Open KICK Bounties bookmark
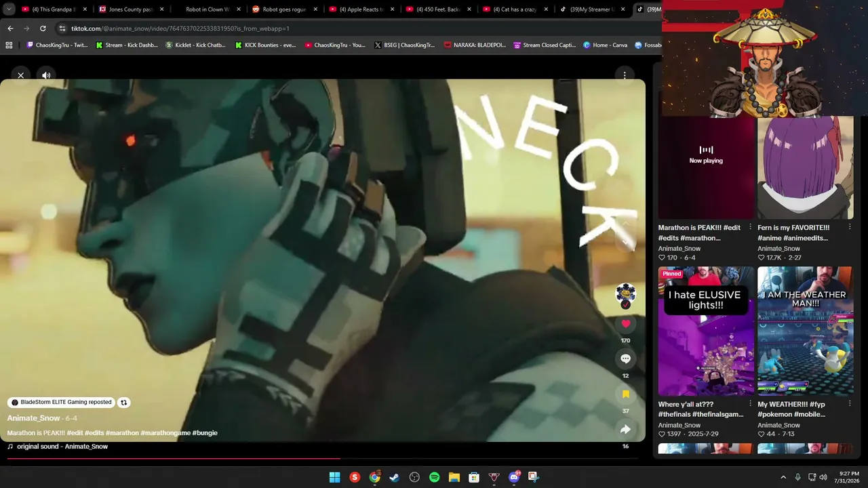Screen dimensions: 868x488 (x=267, y=45)
